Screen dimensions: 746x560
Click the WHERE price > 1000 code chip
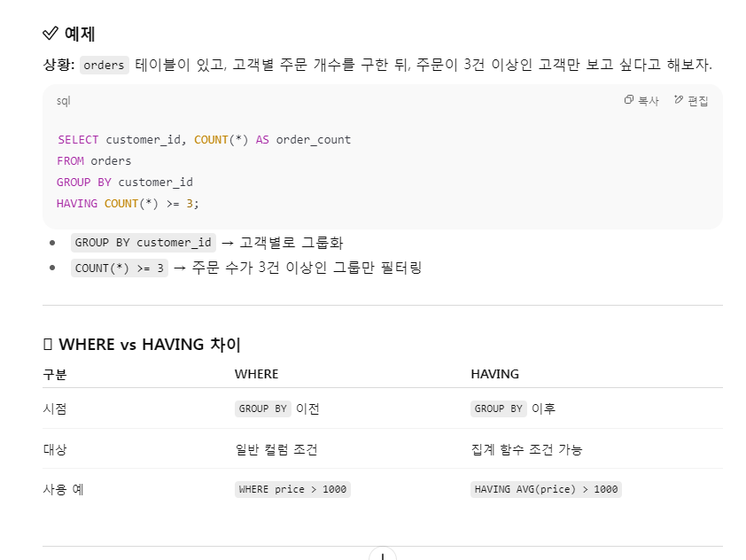point(292,489)
